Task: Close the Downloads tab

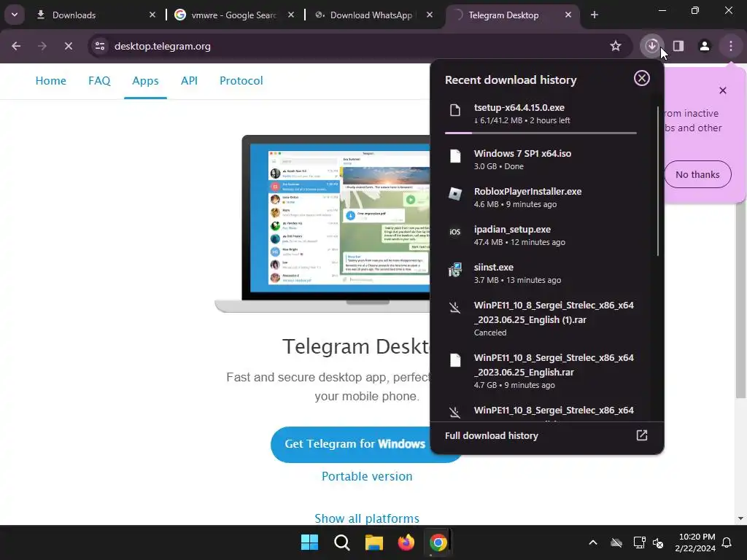Action: pyautogui.click(x=152, y=15)
